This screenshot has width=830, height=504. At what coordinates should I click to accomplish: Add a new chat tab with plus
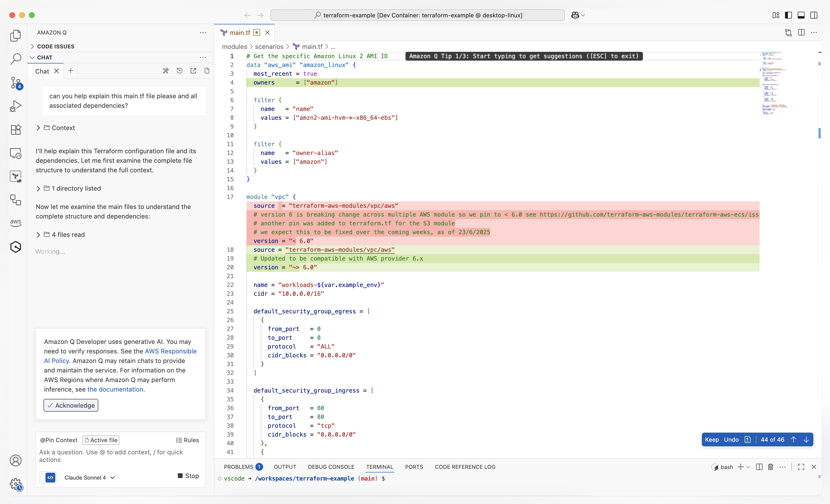pyautogui.click(x=70, y=71)
